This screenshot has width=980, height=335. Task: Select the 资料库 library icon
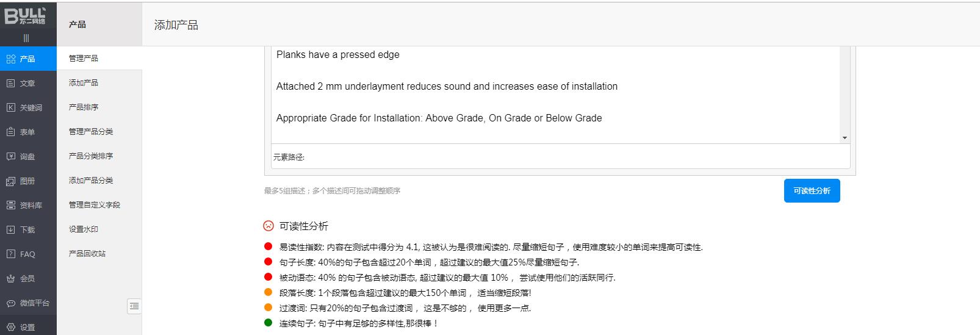tap(11, 206)
